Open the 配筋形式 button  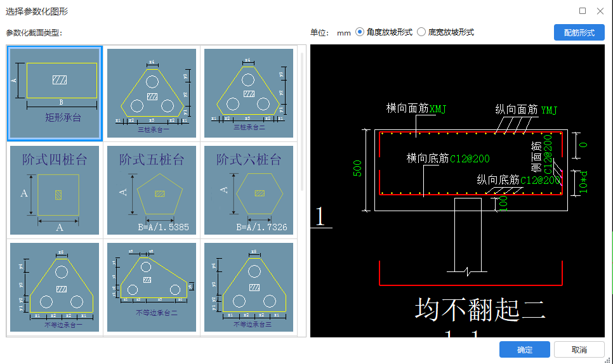(579, 32)
